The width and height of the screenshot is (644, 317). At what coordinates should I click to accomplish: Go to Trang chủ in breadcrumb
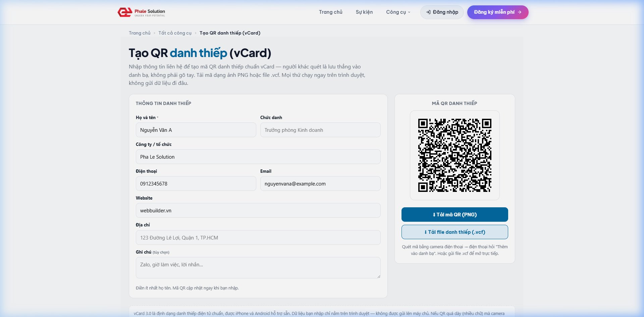coord(140,33)
